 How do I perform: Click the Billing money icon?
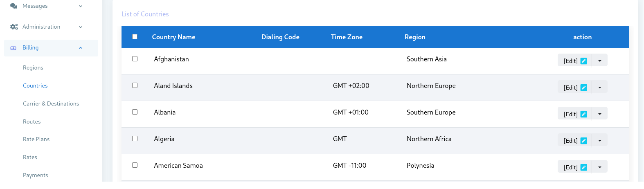click(x=13, y=48)
